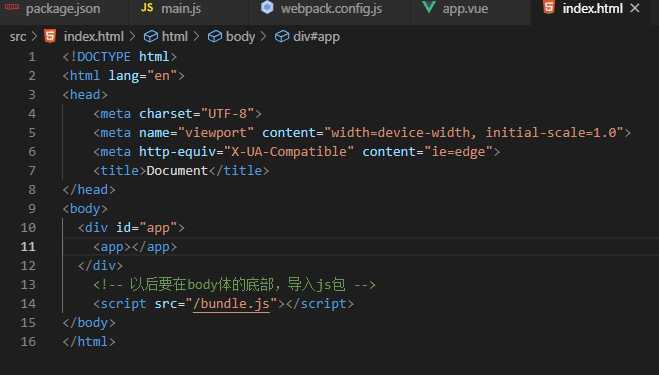659x375 pixels.
Task: Click the "en" lang value
Action: [x=162, y=76]
